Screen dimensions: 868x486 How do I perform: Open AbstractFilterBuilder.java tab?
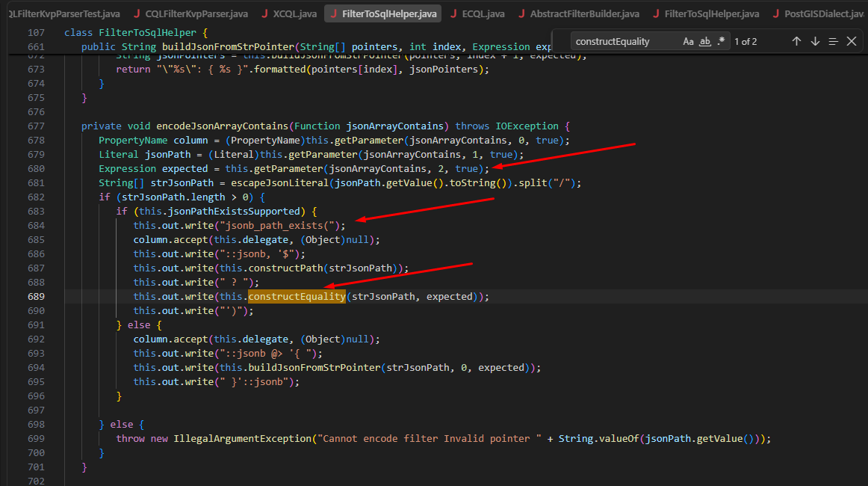point(578,14)
